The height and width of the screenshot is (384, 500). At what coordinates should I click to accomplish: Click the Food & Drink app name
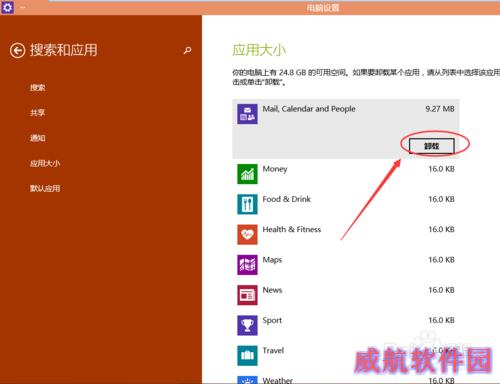coord(286,199)
